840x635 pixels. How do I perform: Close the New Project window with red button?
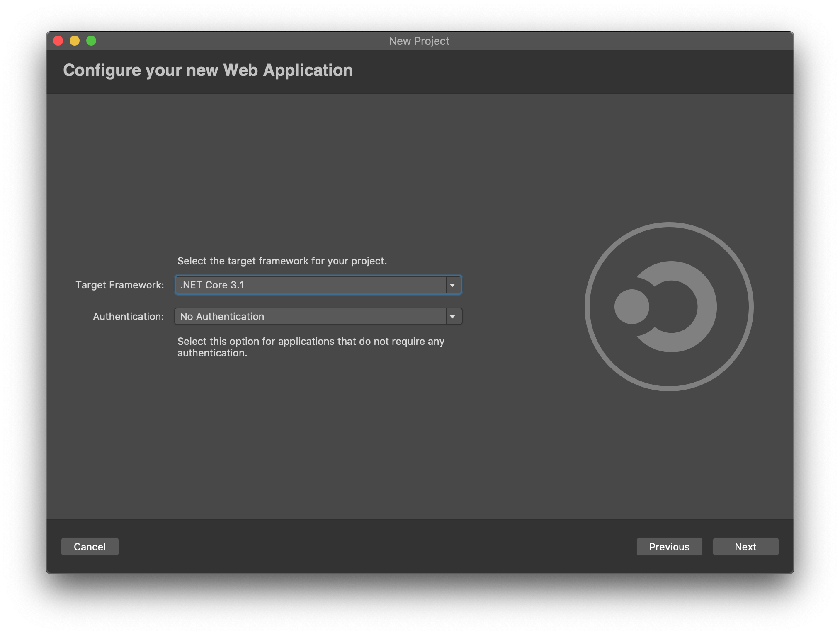58,41
